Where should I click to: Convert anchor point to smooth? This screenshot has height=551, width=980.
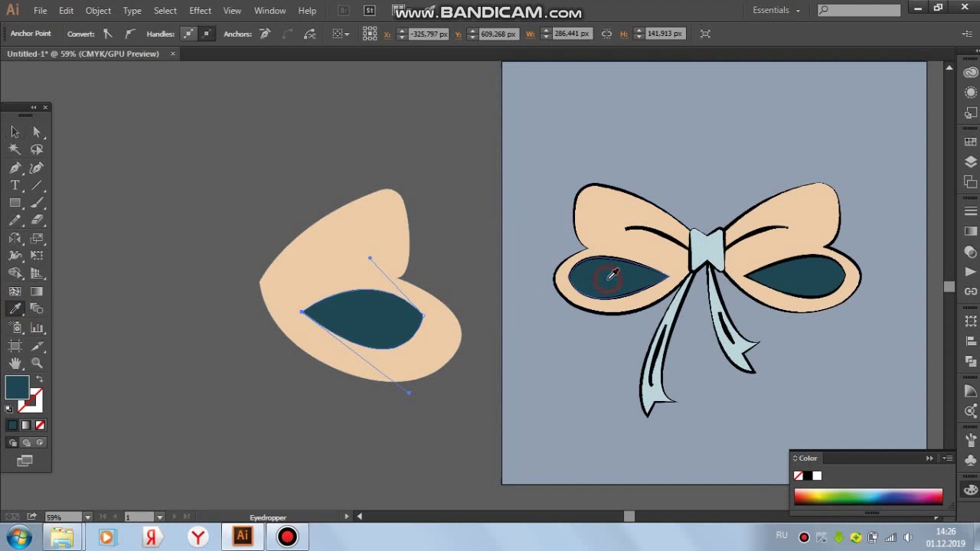coord(129,34)
